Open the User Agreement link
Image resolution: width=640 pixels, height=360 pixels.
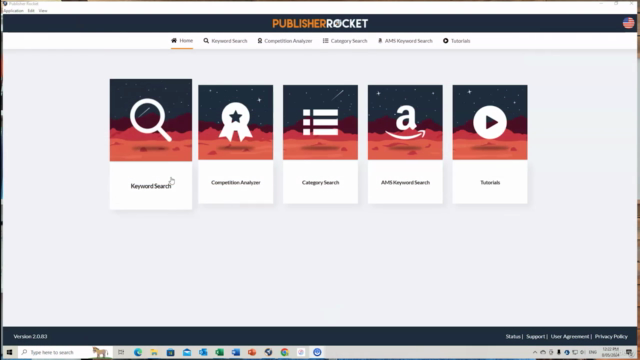[570, 336]
